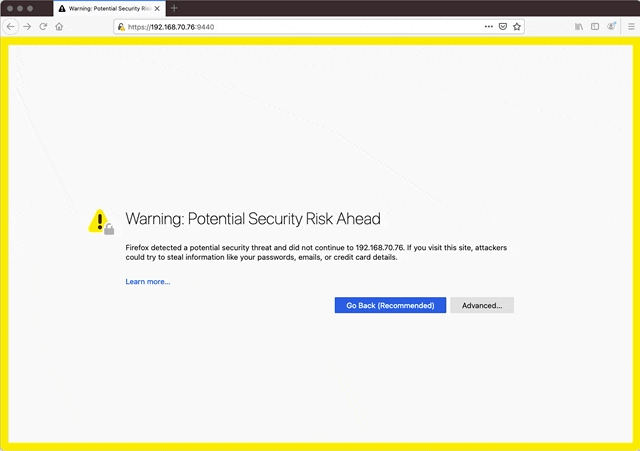Viewport: 640px width, 451px height.
Task: Expand the Advanced... options
Action: [482, 305]
